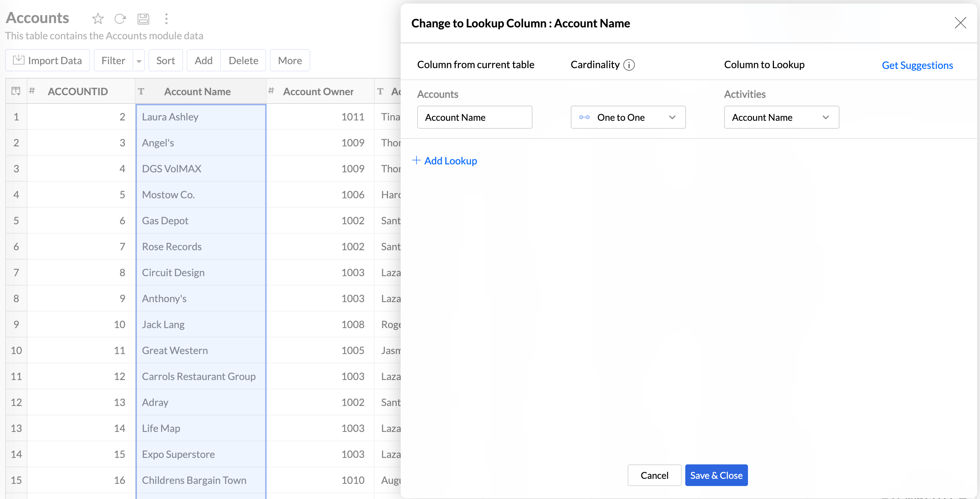Click the table column selector icon

(x=16, y=91)
